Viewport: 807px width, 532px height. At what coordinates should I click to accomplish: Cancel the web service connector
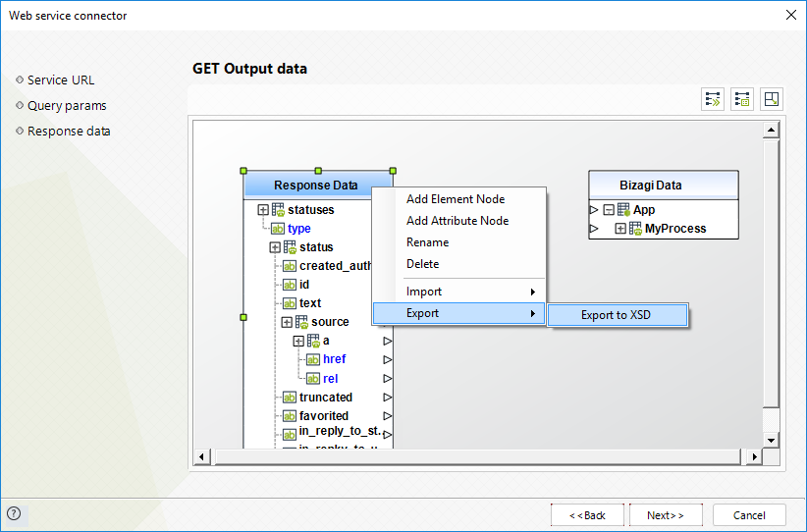pos(749,515)
